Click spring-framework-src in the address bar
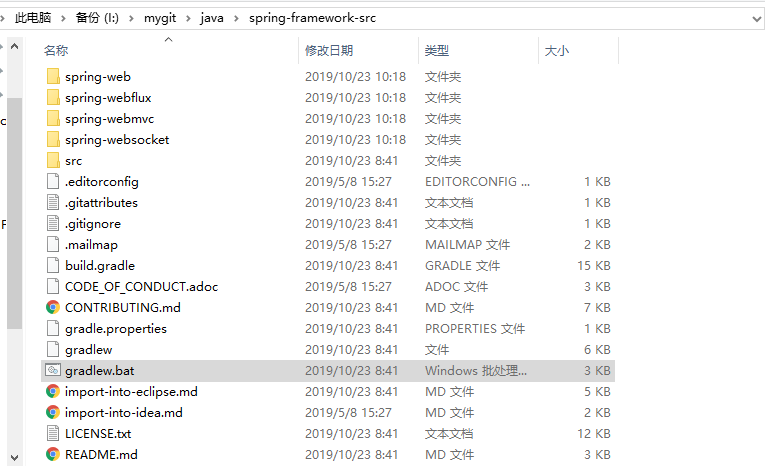Screen dimensions: 765x466 click(312, 18)
